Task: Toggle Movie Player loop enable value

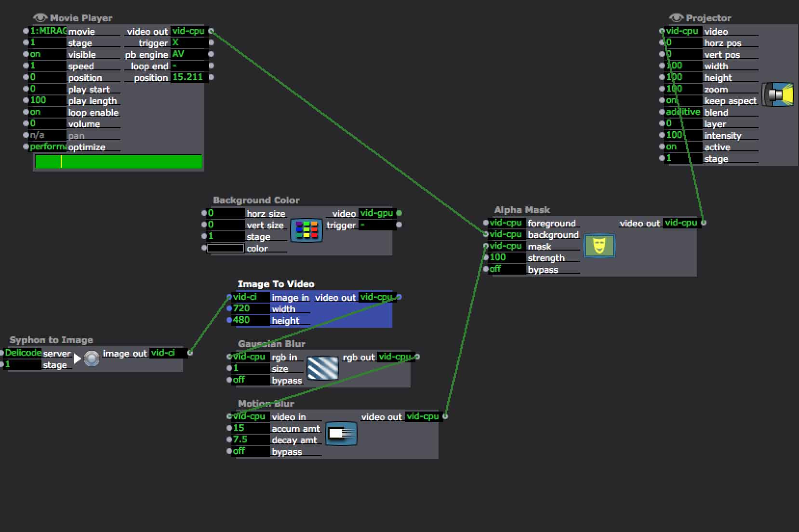Action: [x=48, y=112]
